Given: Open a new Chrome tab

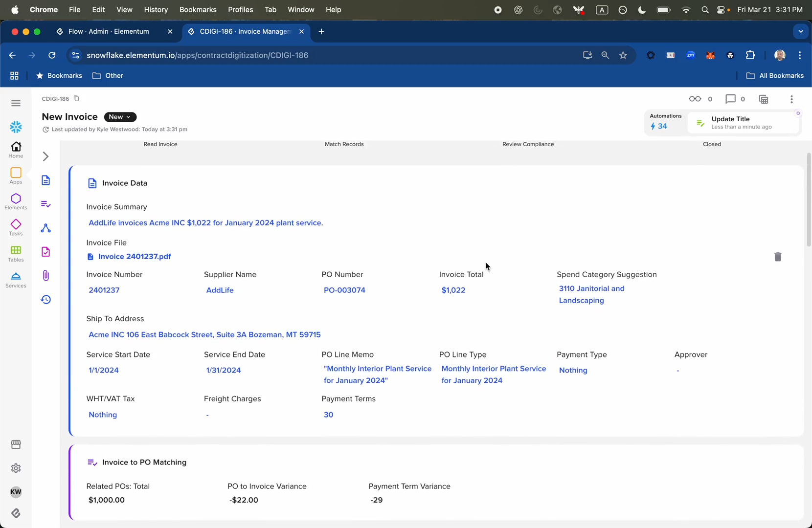Looking at the screenshot, I should click(x=321, y=31).
